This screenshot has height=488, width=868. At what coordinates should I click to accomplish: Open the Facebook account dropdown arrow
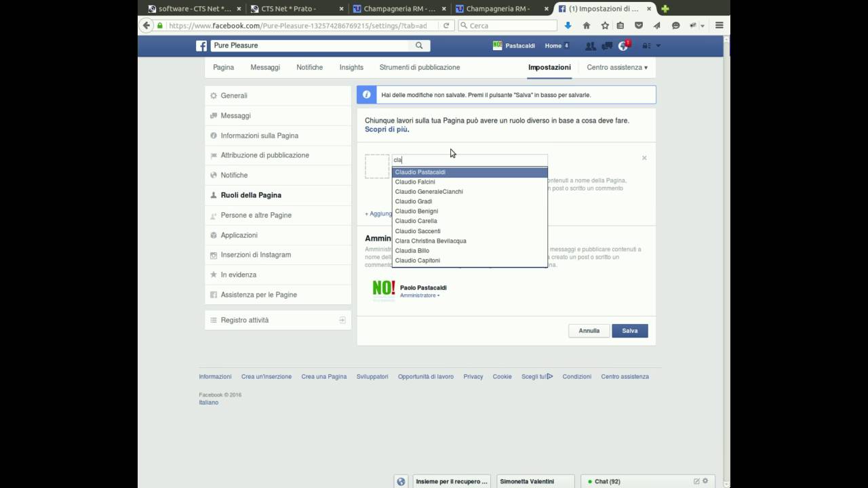[x=658, y=45]
